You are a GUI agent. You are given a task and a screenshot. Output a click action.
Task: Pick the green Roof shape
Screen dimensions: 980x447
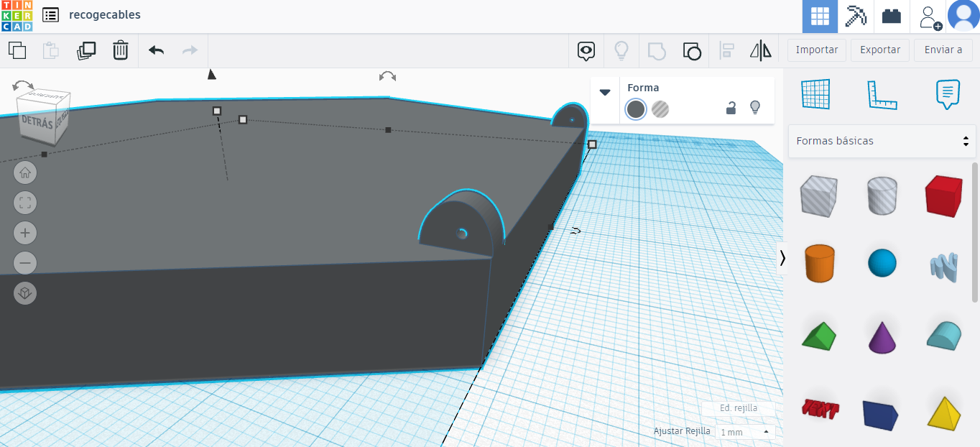(x=818, y=336)
